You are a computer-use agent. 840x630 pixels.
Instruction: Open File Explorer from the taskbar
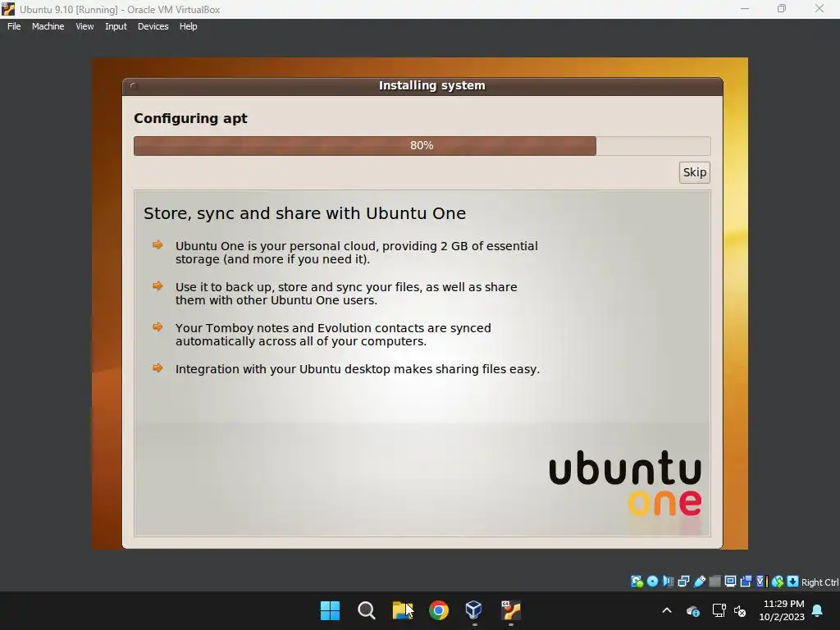[x=402, y=610]
